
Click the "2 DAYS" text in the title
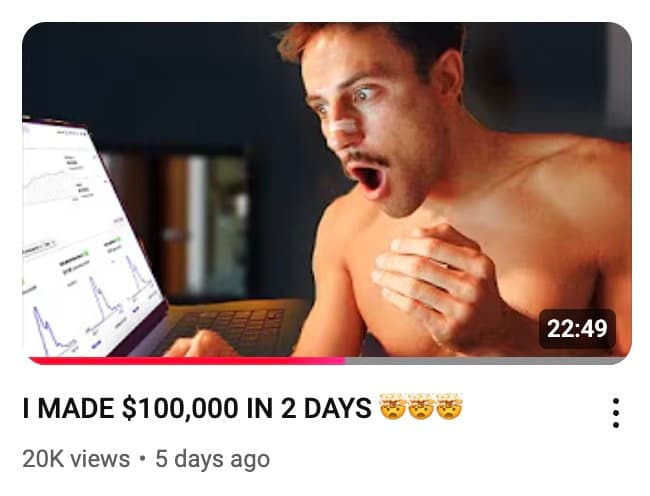[x=326, y=408]
